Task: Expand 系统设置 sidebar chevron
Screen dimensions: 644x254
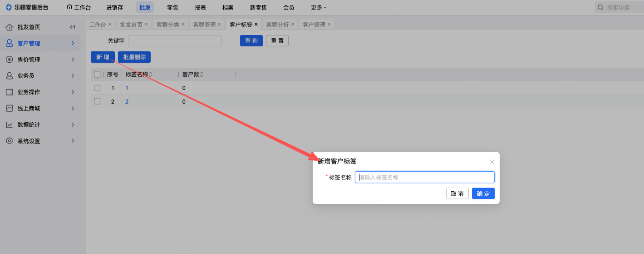Action: pos(73,141)
